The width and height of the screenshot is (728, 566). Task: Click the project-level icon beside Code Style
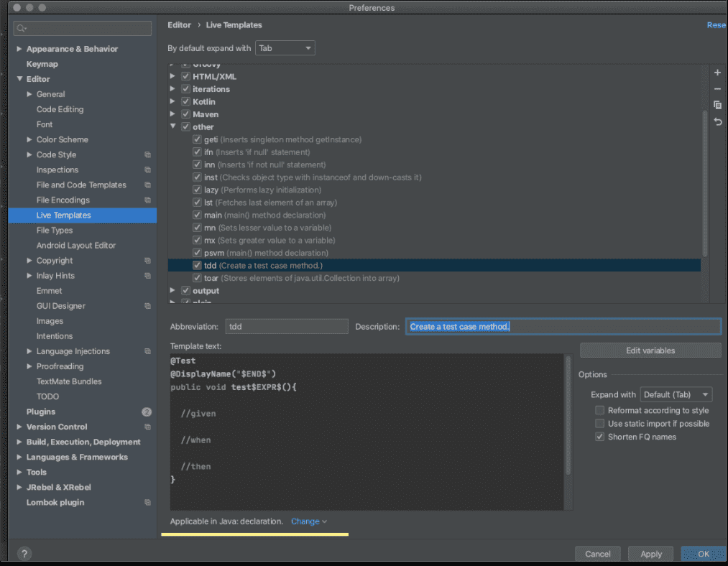point(147,155)
